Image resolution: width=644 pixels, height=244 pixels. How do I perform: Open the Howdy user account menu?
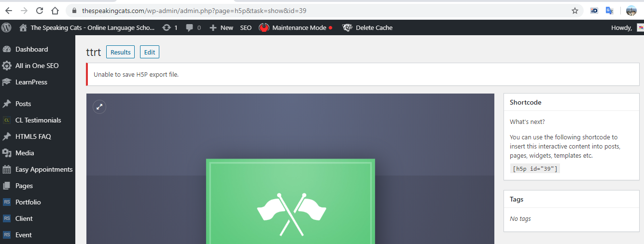click(627, 27)
